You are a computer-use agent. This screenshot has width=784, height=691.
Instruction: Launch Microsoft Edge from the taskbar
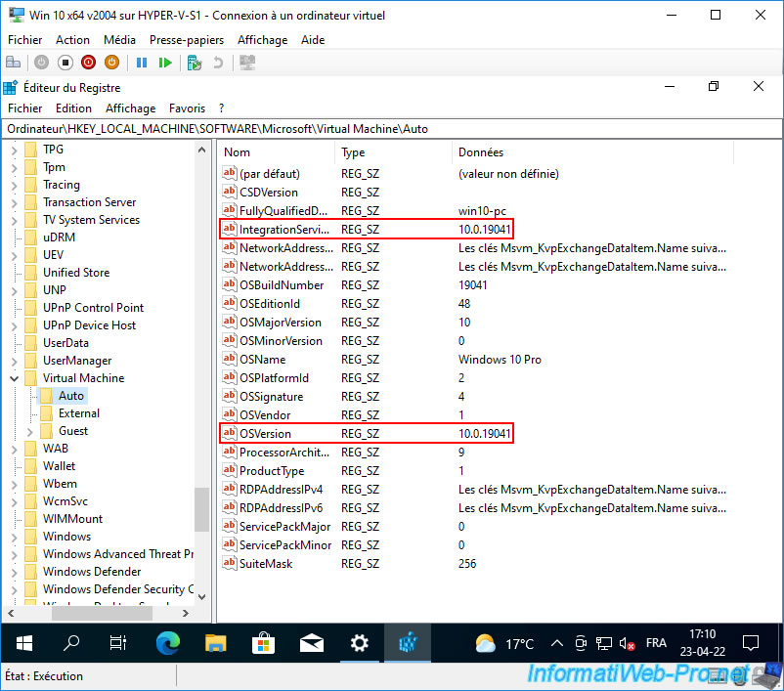167,643
